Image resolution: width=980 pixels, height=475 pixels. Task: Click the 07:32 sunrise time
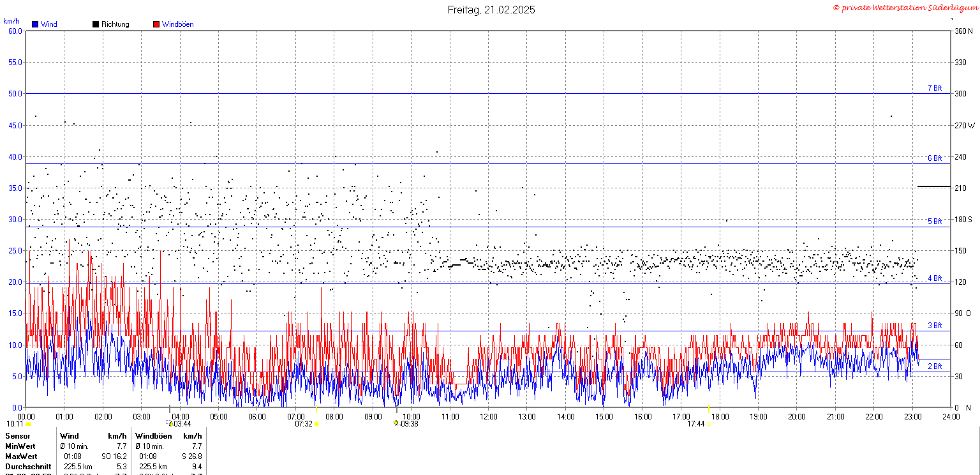pos(304,424)
